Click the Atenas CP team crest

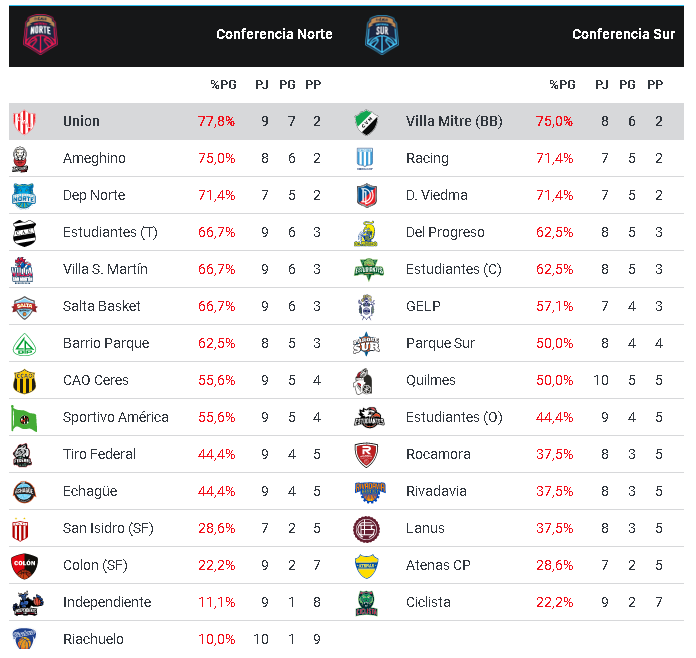(x=365, y=566)
